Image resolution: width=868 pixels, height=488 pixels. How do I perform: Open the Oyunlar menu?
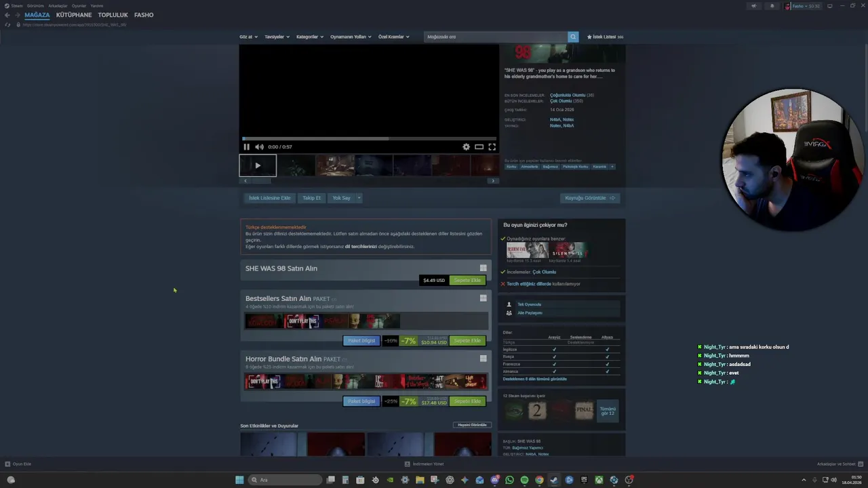79,5
